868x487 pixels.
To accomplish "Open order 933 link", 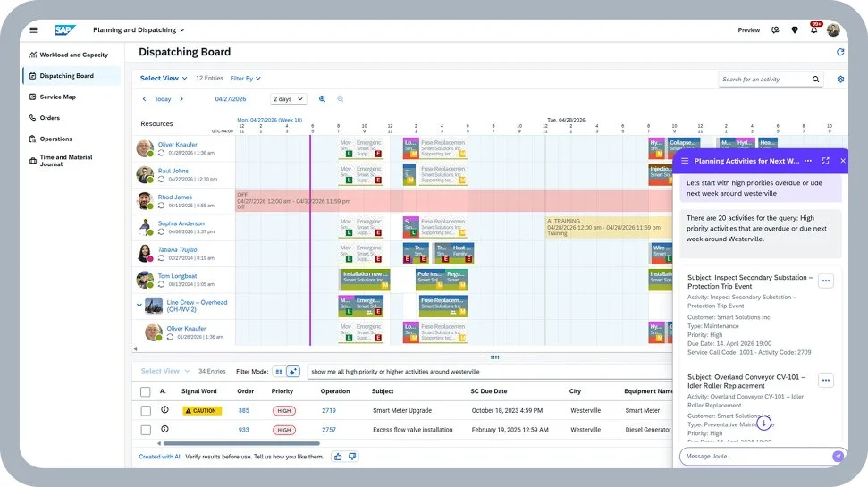I will point(243,430).
